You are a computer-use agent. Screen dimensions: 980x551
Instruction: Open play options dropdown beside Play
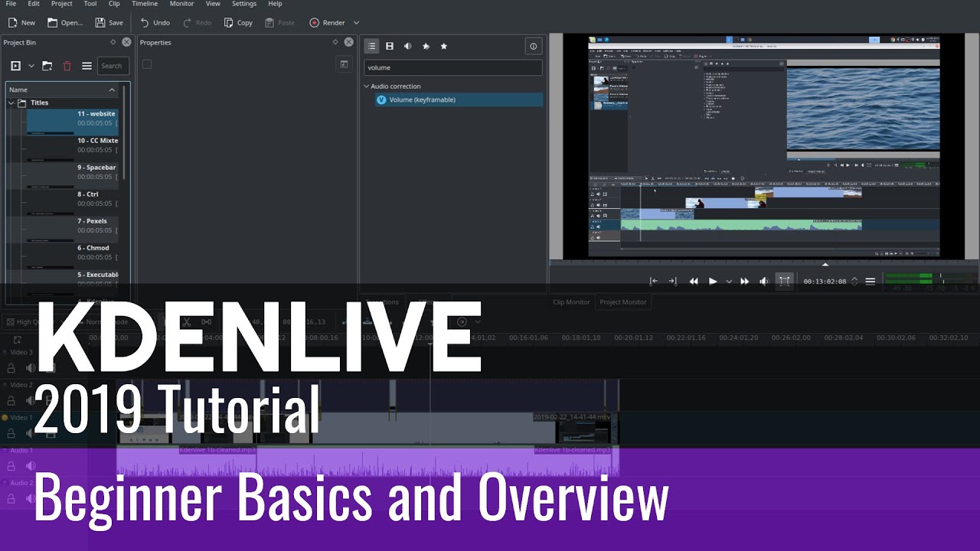pyautogui.click(x=729, y=282)
